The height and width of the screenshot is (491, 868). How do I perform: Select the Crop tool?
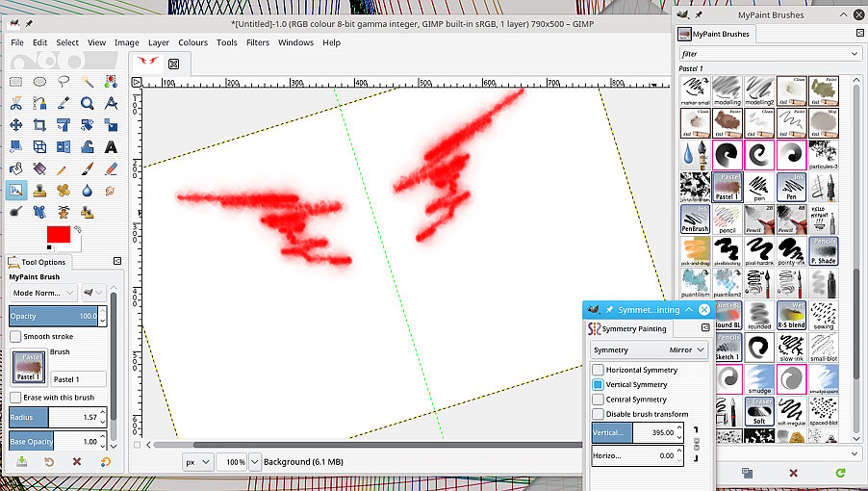point(39,125)
